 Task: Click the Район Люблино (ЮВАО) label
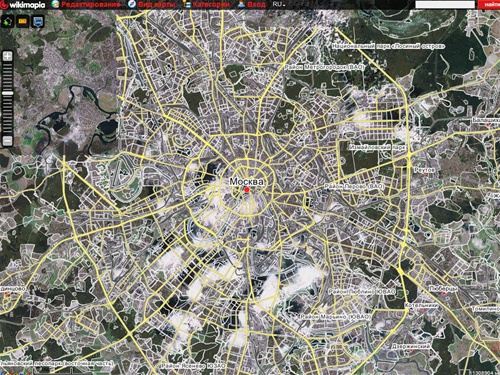pyautogui.click(x=362, y=292)
